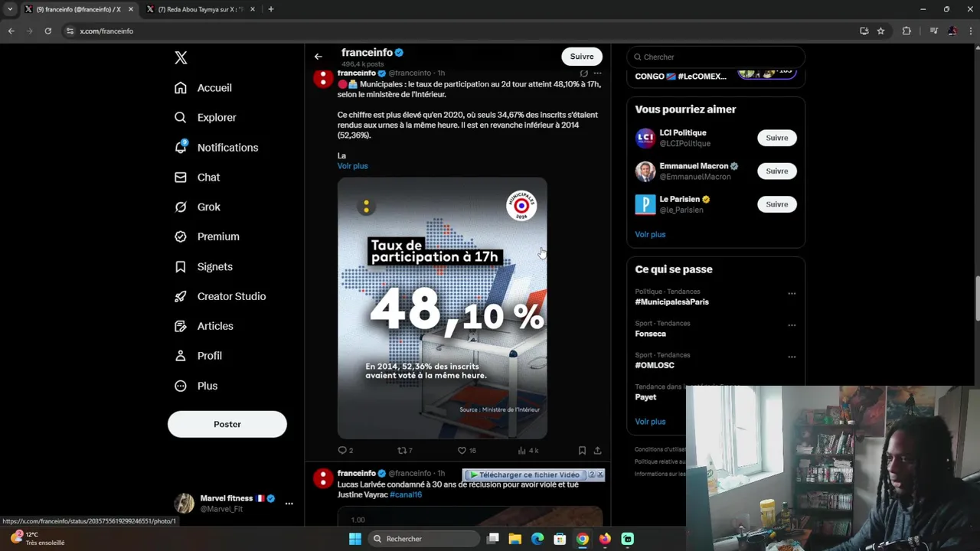Open #MunicipalesàParis trend
The width and height of the screenshot is (980, 551).
coord(671,302)
